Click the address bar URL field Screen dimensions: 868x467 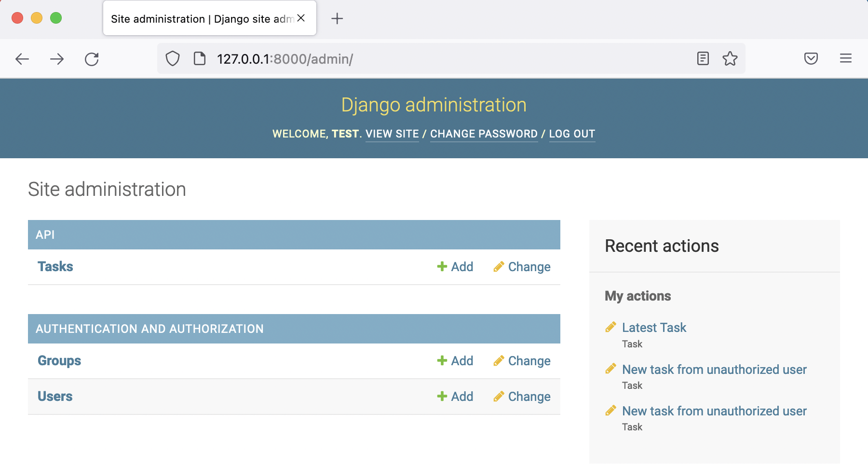tap(451, 59)
